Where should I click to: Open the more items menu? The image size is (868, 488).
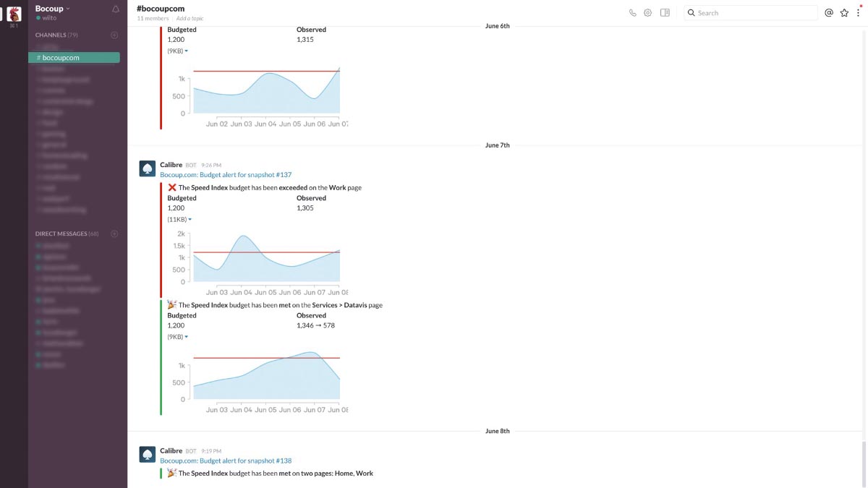click(859, 12)
